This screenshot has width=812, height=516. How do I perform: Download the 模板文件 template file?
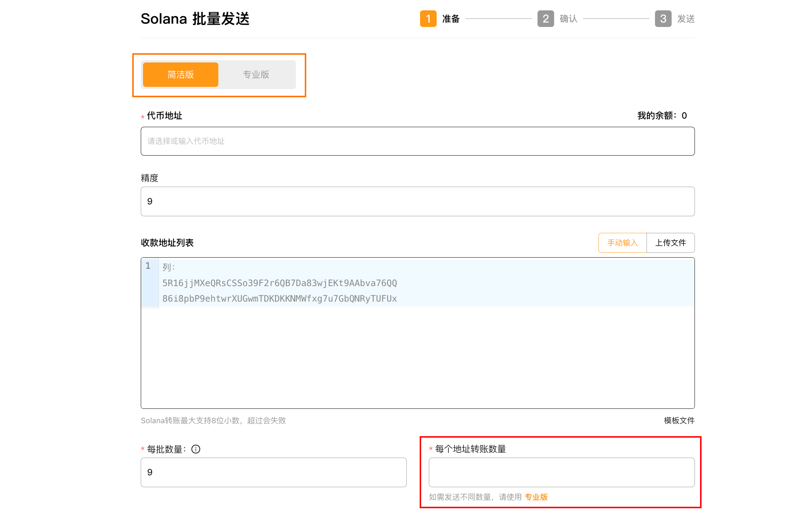click(x=679, y=421)
